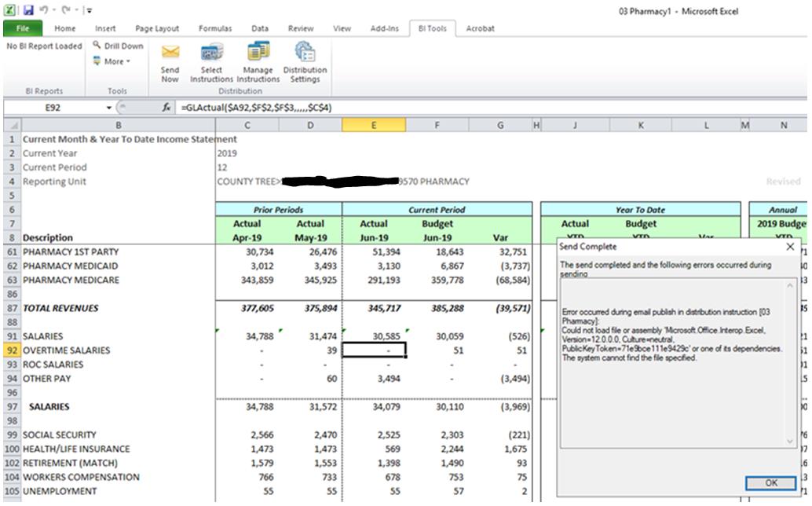Select column B header

118,126
